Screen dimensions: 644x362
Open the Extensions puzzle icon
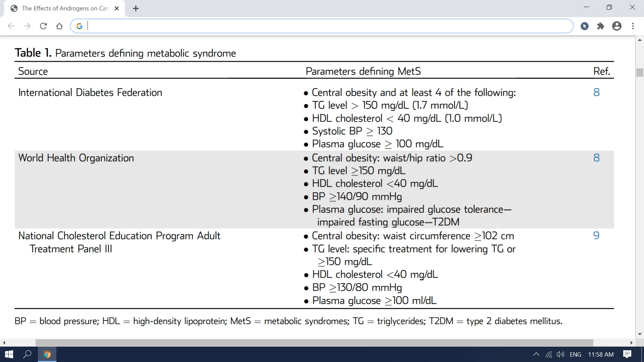coord(601,26)
